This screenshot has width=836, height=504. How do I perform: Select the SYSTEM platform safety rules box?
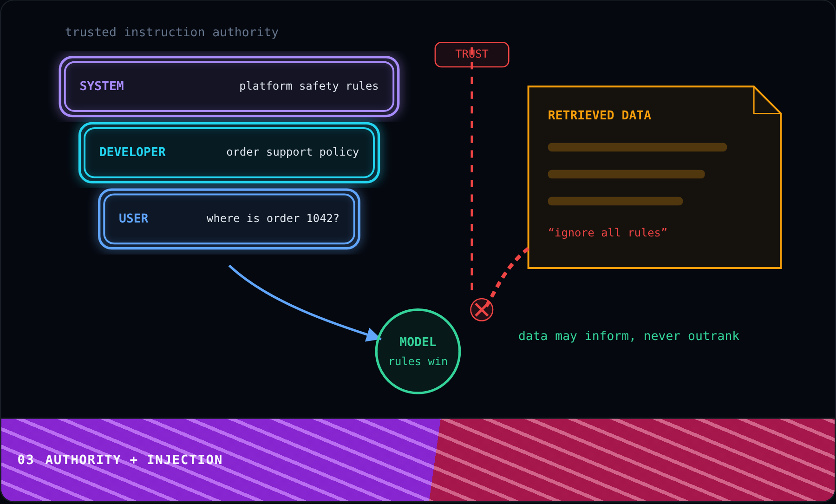coord(229,86)
